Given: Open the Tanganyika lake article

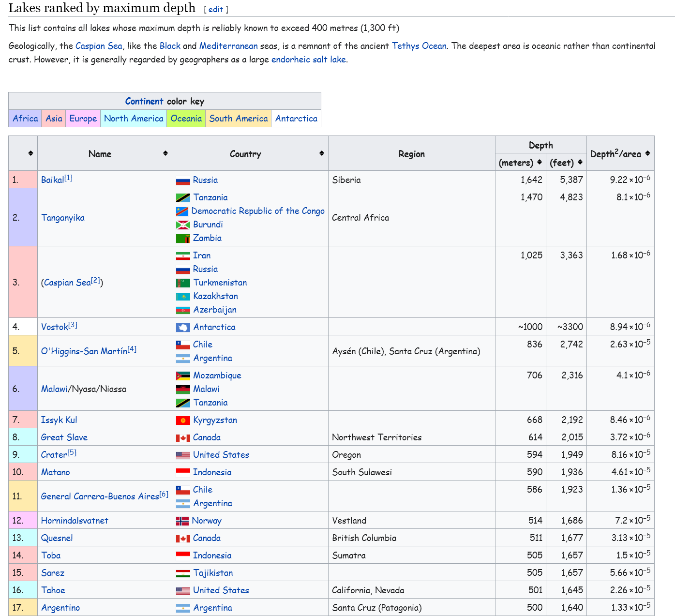Looking at the screenshot, I should pyautogui.click(x=62, y=218).
